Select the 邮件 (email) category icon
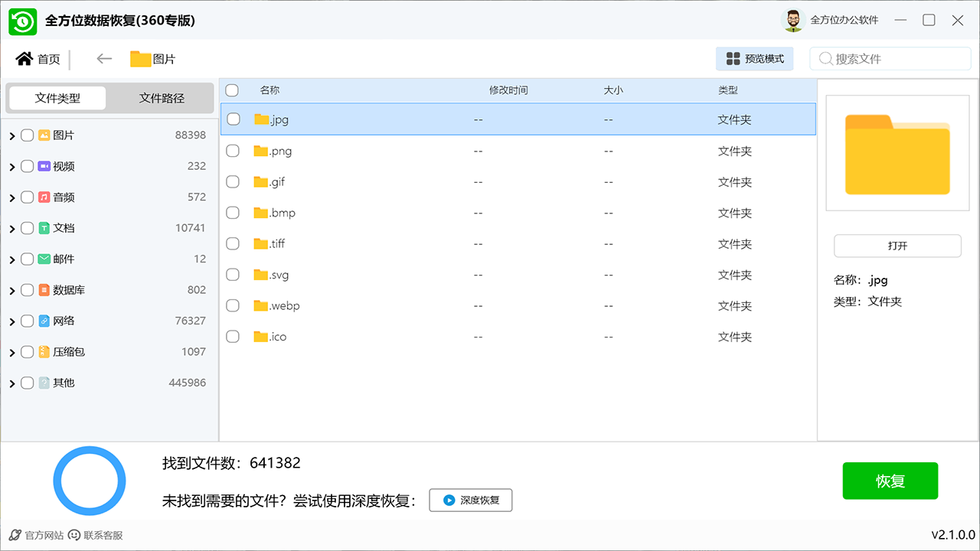 [x=42, y=259]
